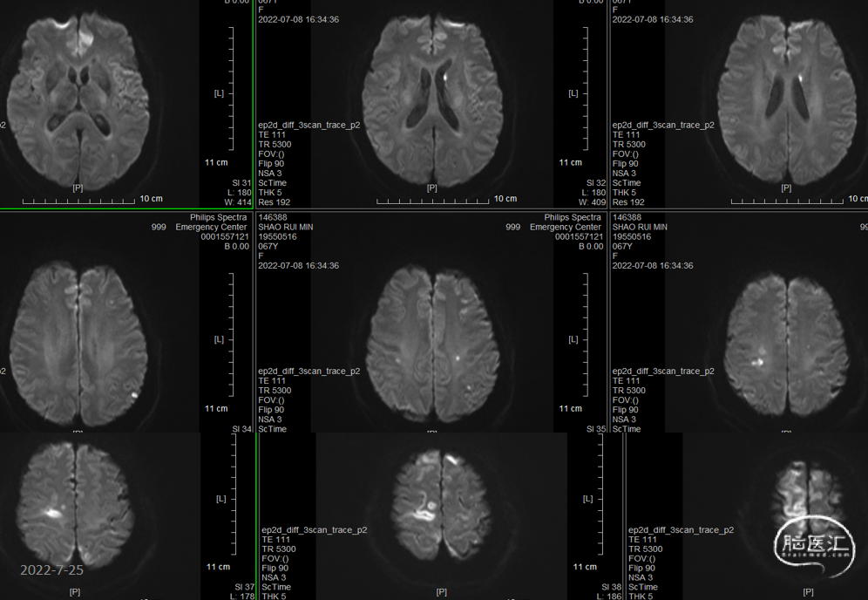Image resolution: width=868 pixels, height=600 pixels.
Task: Click the [L] orientation marker beside SI 37 slice
Action: click(x=220, y=499)
